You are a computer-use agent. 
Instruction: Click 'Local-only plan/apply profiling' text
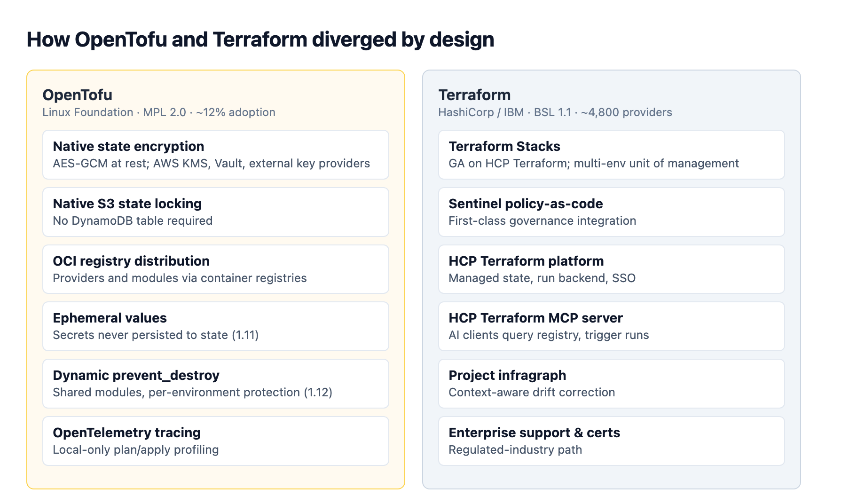click(136, 449)
